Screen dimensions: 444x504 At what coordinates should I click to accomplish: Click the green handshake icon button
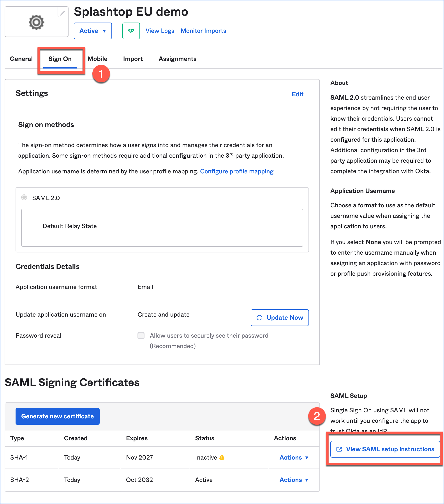(131, 31)
